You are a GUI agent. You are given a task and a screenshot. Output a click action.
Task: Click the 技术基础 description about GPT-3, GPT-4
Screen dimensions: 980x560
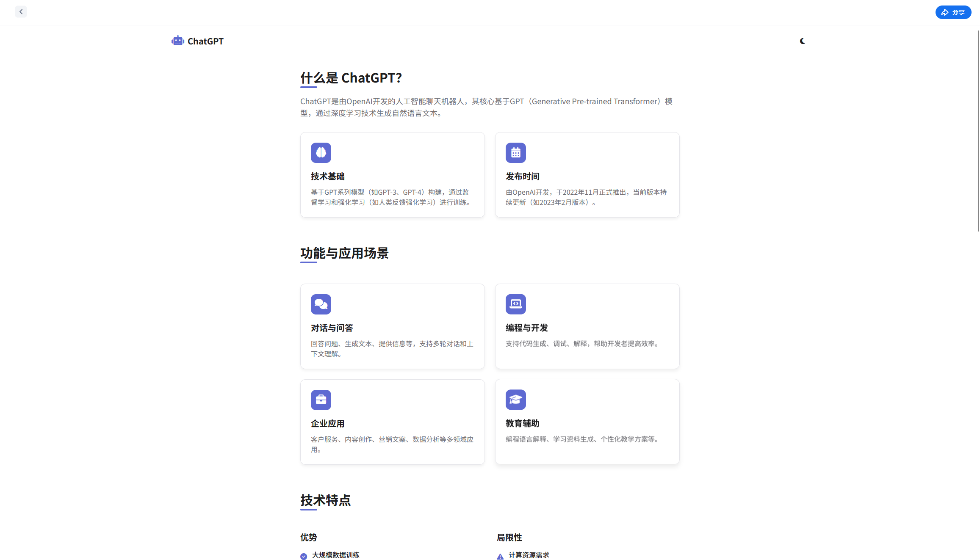coord(392,197)
